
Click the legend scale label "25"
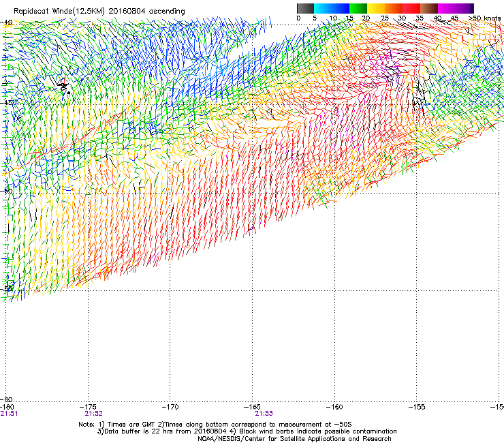click(384, 18)
